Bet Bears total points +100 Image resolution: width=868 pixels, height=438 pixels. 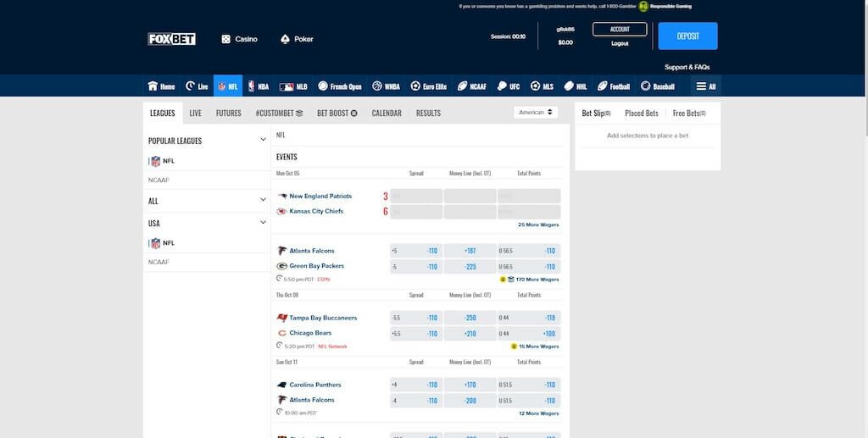pyautogui.click(x=529, y=334)
